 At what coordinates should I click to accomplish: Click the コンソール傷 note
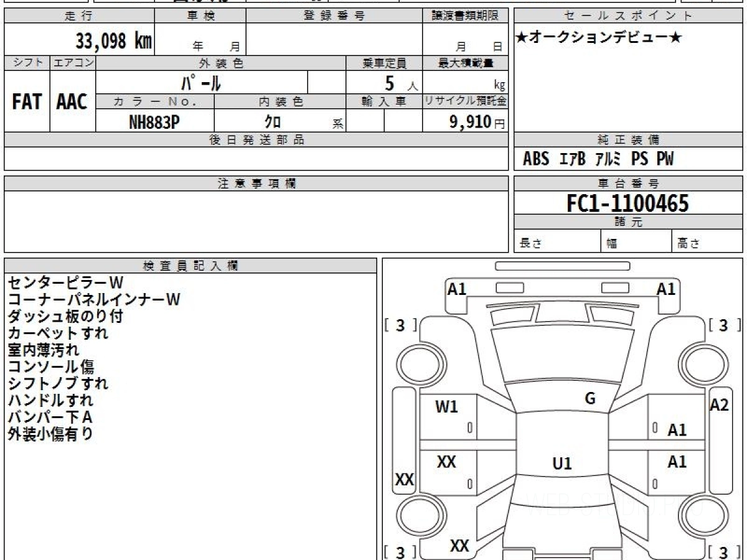[51, 366]
